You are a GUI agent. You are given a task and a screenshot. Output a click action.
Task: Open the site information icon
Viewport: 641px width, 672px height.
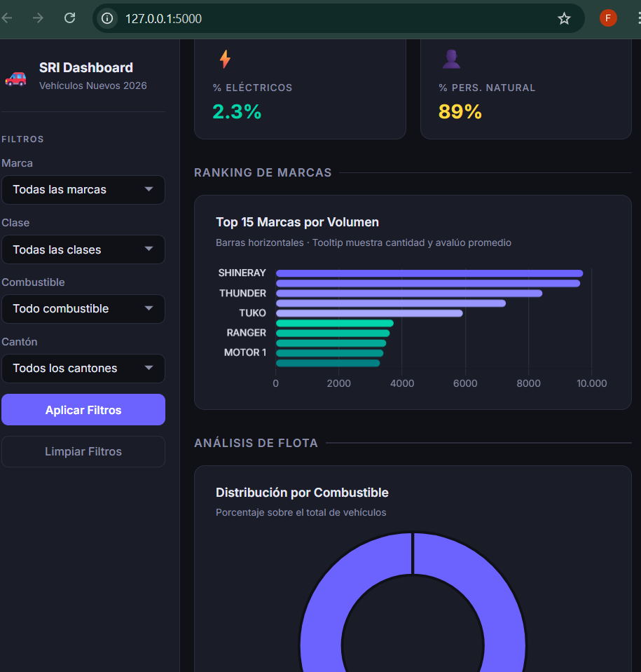tap(107, 19)
